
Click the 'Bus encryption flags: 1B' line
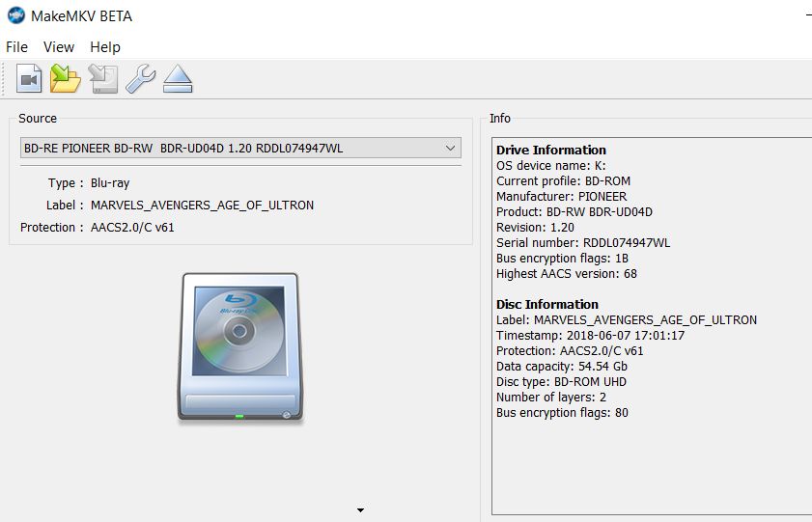click(x=562, y=259)
